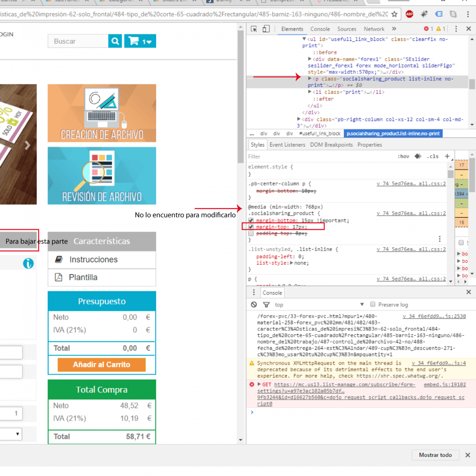Expand the li class print node
Image resolution: width=476 pixels, height=476 pixels.
(310, 92)
